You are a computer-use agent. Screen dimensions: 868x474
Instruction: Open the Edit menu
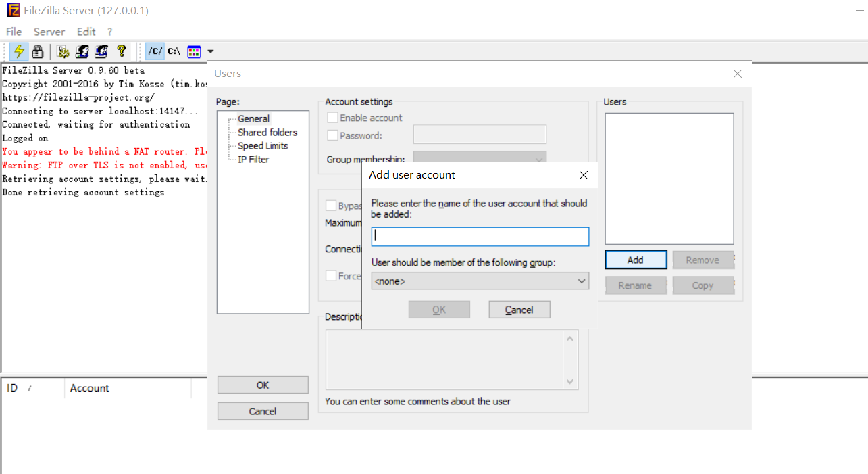click(86, 32)
